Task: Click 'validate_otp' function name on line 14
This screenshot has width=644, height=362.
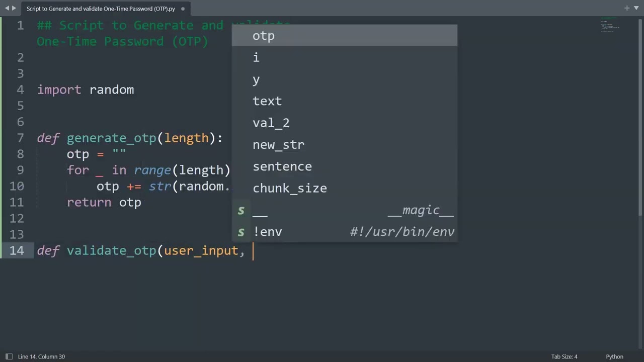Action: (x=112, y=251)
